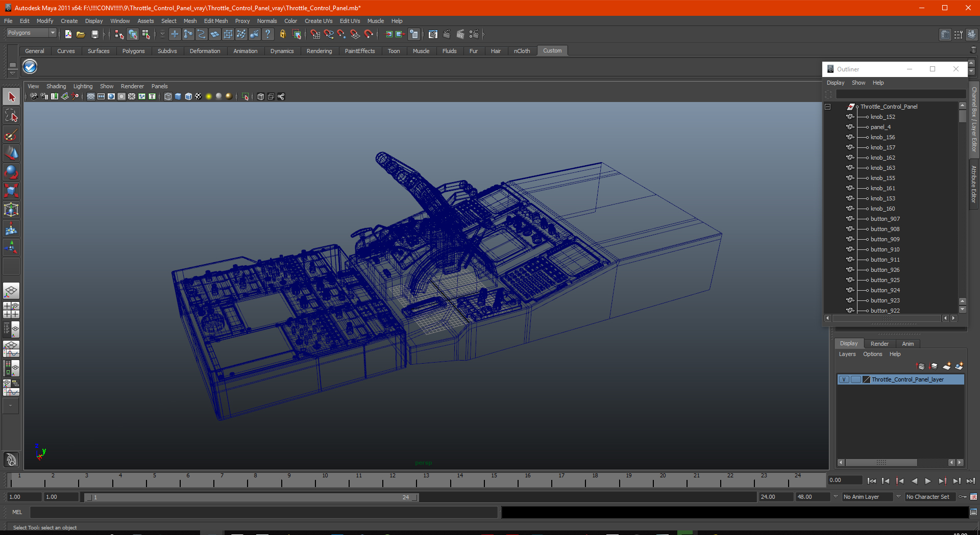The height and width of the screenshot is (535, 980).
Task: Play the animation forwards
Action: coord(928,481)
